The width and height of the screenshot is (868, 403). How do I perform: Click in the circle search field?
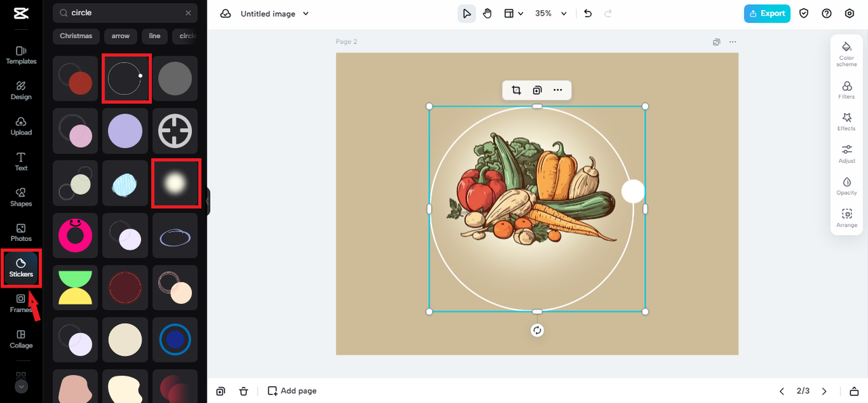tap(125, 13)
